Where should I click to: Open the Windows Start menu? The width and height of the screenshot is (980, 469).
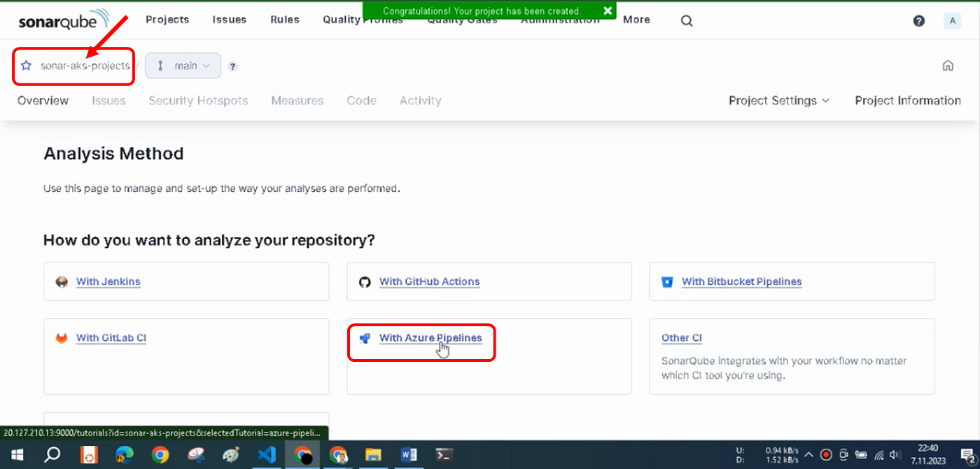16,455
